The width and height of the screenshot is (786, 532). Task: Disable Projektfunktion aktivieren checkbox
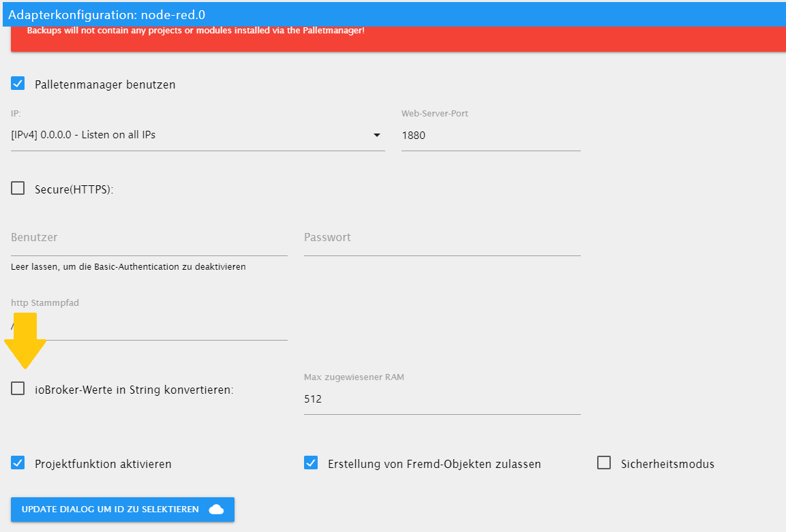coord(18,463)
